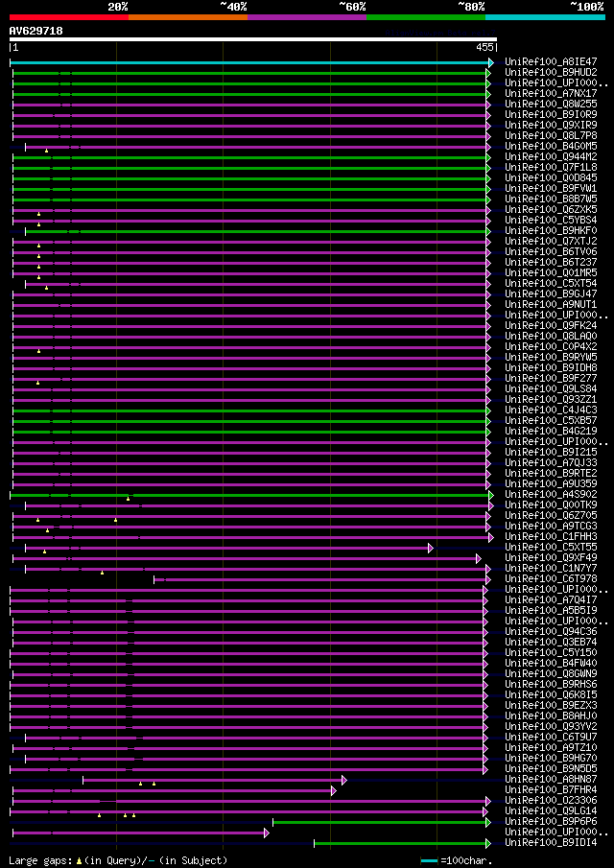The height and width of the screenshot is (868, 614).
Task: Click the white query sequence bar
Action: [253, 39]
